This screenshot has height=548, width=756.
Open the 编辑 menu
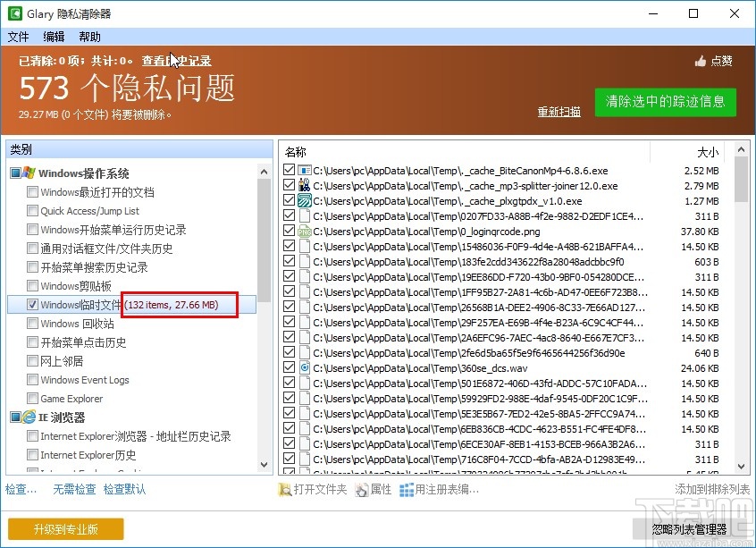pyautogui.click(x=54, y=37)
